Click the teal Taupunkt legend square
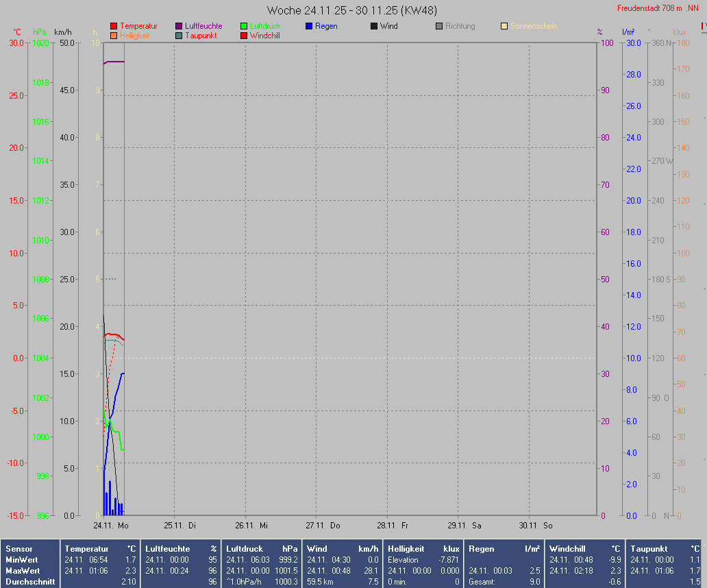Viewport: 707px width, 588px height. click(x=179, y=36)
